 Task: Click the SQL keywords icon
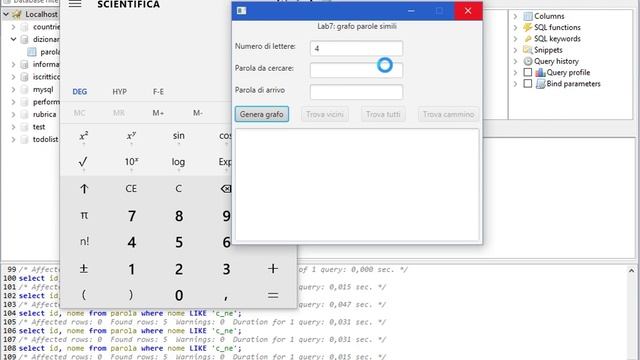tap(528, 39)
